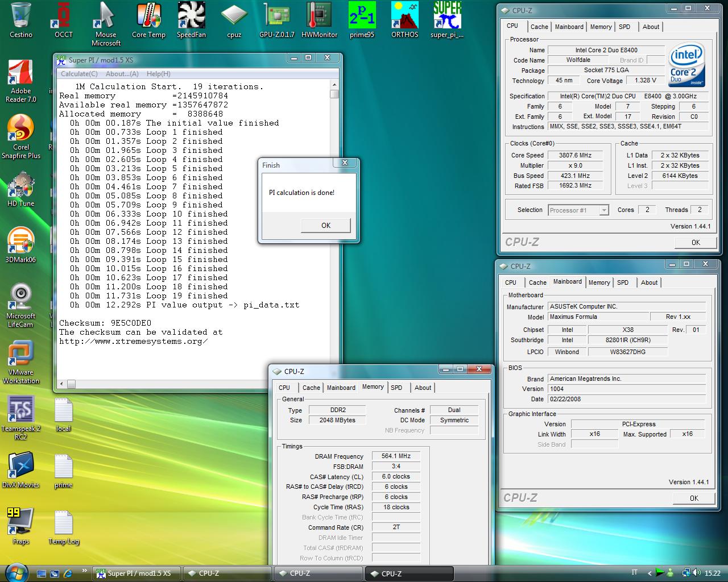Launch the Fraps desktop shortcut
This screenshot has height=582, width=728.
tap(21, 526)
